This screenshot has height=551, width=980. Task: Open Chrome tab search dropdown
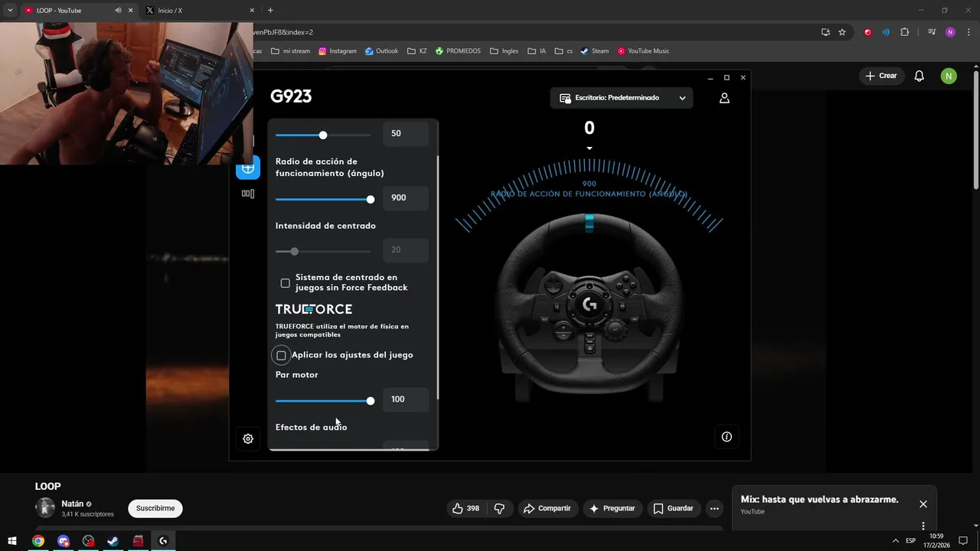(x=10, y=11)
